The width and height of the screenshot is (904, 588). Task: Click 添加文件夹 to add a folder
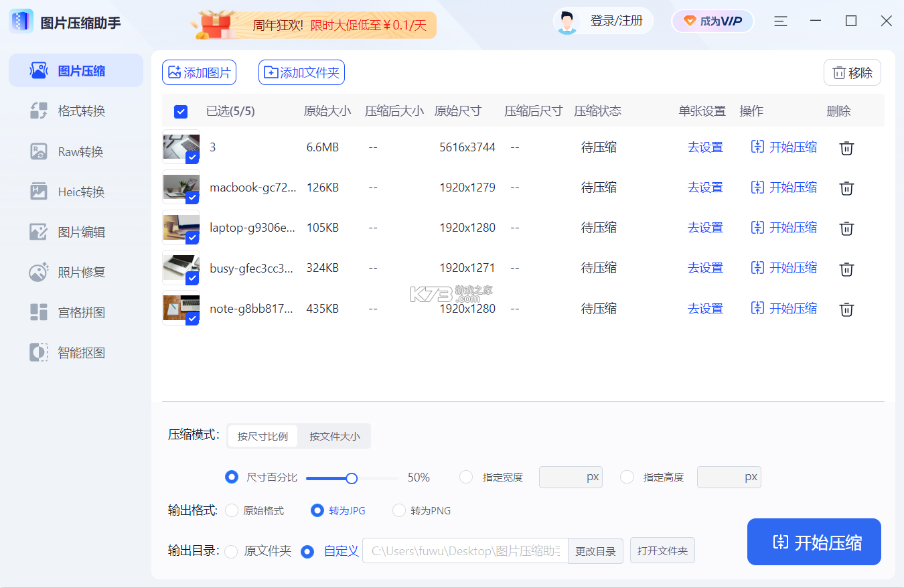tap(301, 72)
